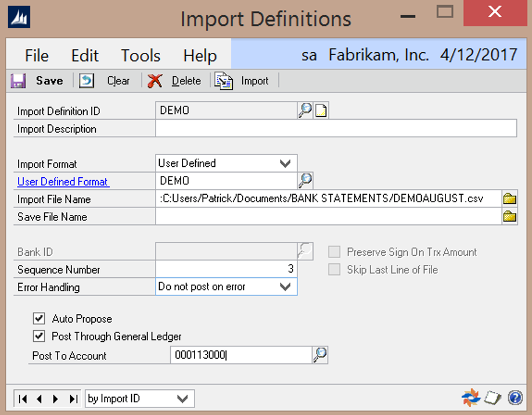Image resolution: width=532 pixels, height=415 pixels.
Task: Expand the 'by Import ID' sort dropdown
Action: coord(182,399)
